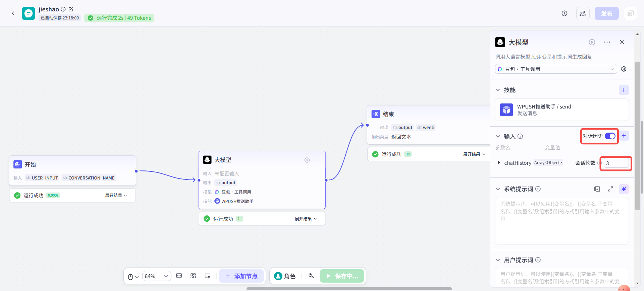The height and width of the screenshot is (291, 644).
Task: Click the USER_INPUT variable tag
Action: pyautogui.click(x=42, y=178)
